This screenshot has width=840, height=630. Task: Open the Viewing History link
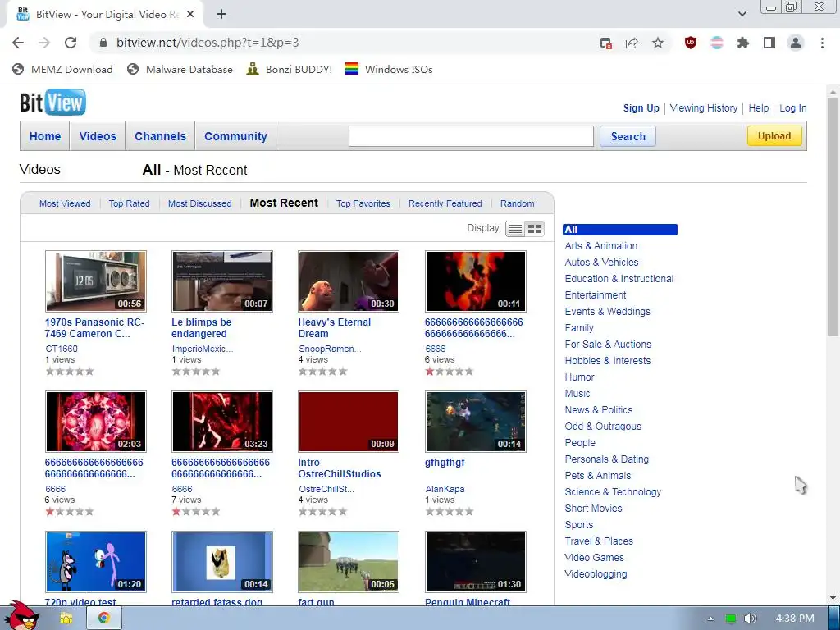pos(703,107)
